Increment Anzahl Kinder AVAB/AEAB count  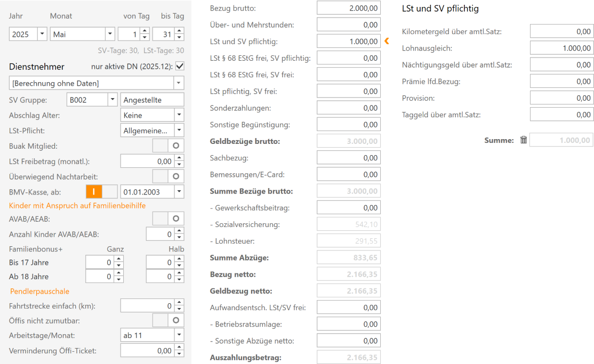tap(179, 231)
